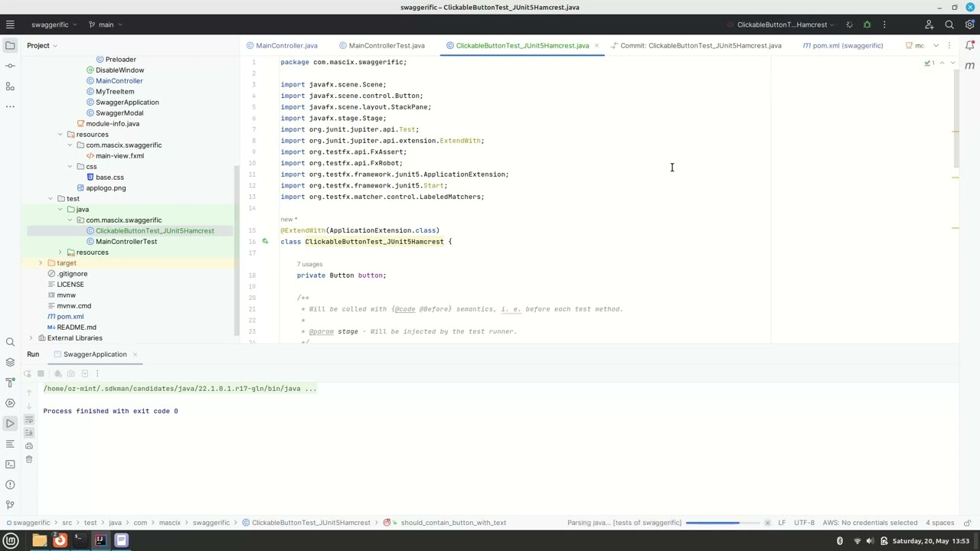Image resolution: width=980 pixels, height=551 pixels.
Task: Open the Problems tool window
Action: (x=10, y=484)
